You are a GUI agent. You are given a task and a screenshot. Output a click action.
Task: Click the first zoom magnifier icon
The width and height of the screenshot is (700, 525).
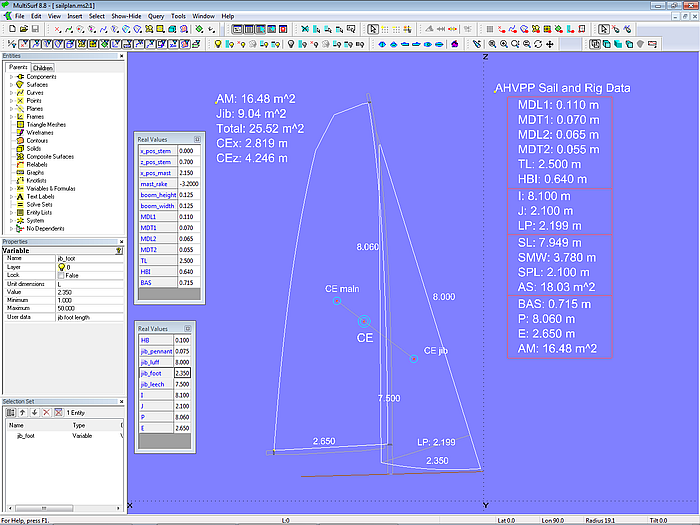coord(490,44)
